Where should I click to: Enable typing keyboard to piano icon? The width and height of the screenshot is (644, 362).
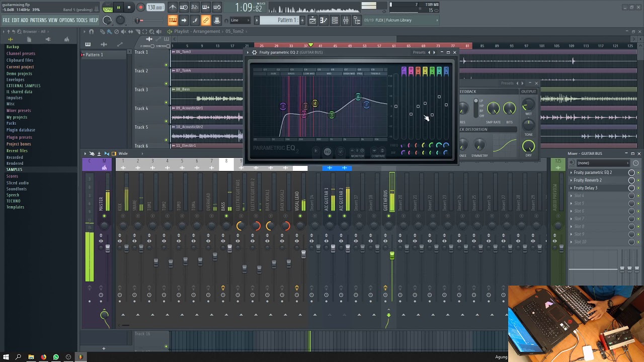(x=173, y=20)
